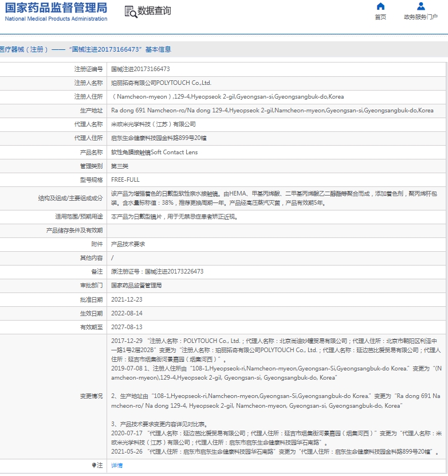Select expiry date 2027-08-13
Image resolution: width=448 pixels, height=476 pixels.
(127, 327)
